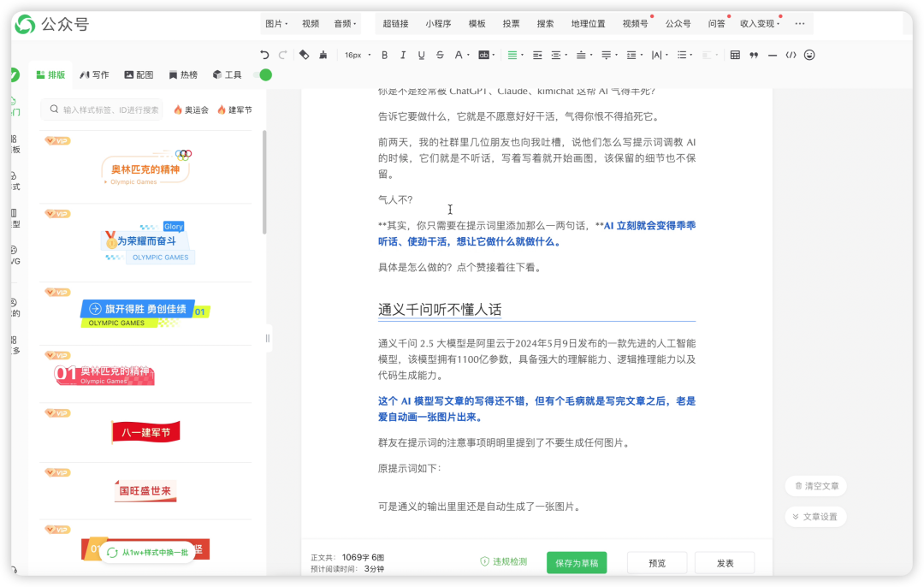Apply strikethrough to text
Screen dimensions: 924x587
pyautogui.click(x=440, y=55)
